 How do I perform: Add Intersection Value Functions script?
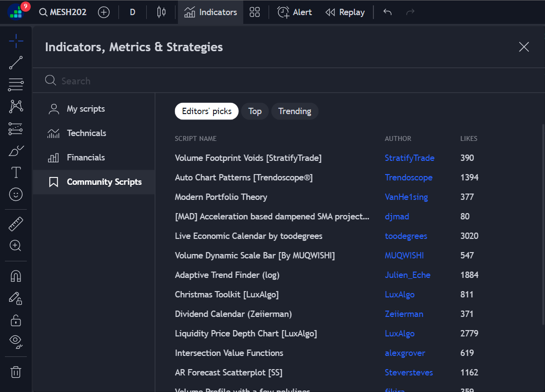click(229, 353)
